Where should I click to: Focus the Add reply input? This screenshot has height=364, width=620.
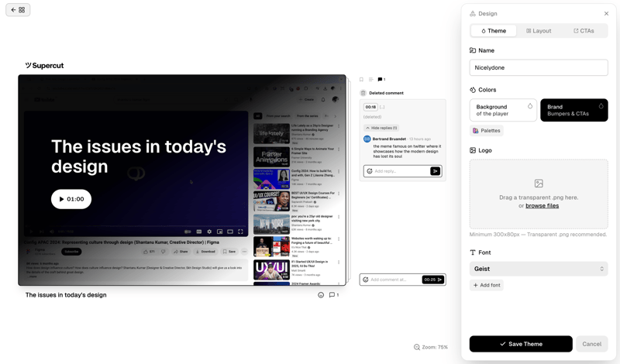coord(401,171)
